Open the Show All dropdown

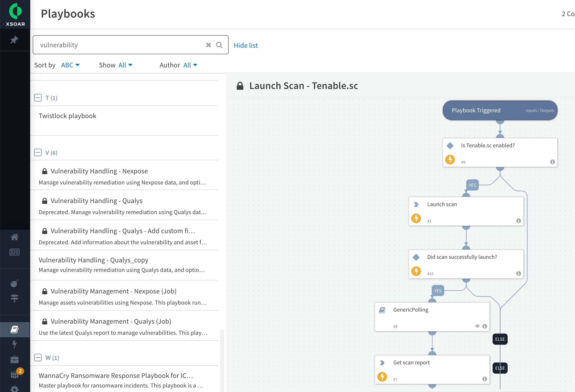(125, 65)
